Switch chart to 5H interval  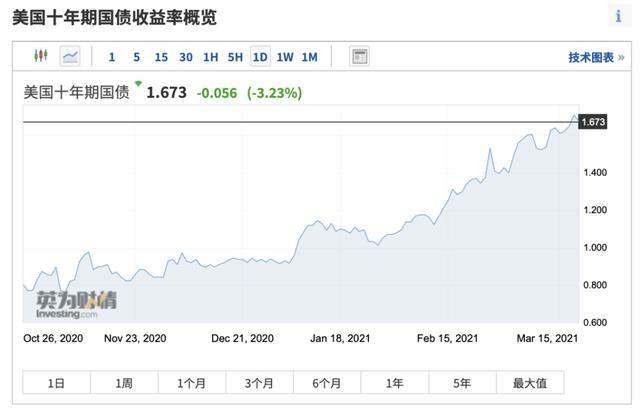click(235, 58)
